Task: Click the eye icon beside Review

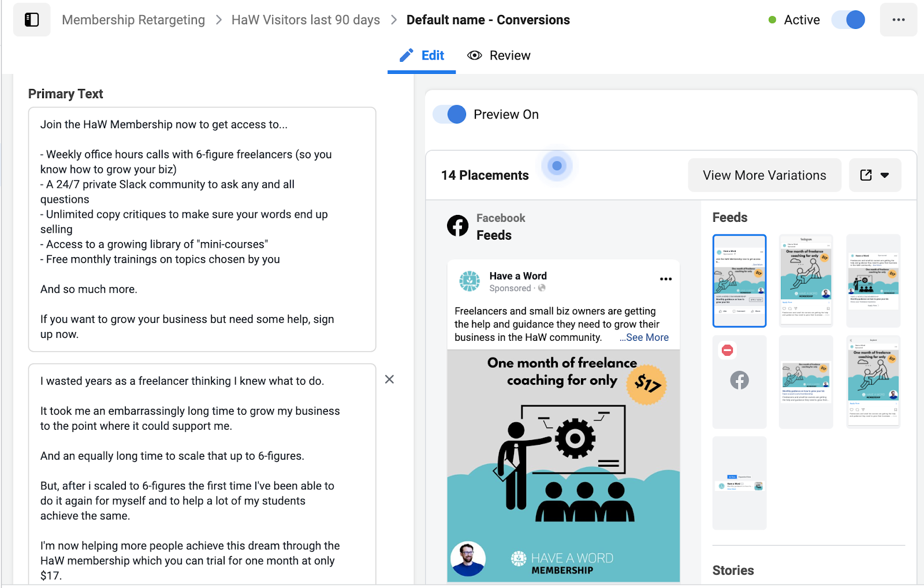Action: pos(475,55)
